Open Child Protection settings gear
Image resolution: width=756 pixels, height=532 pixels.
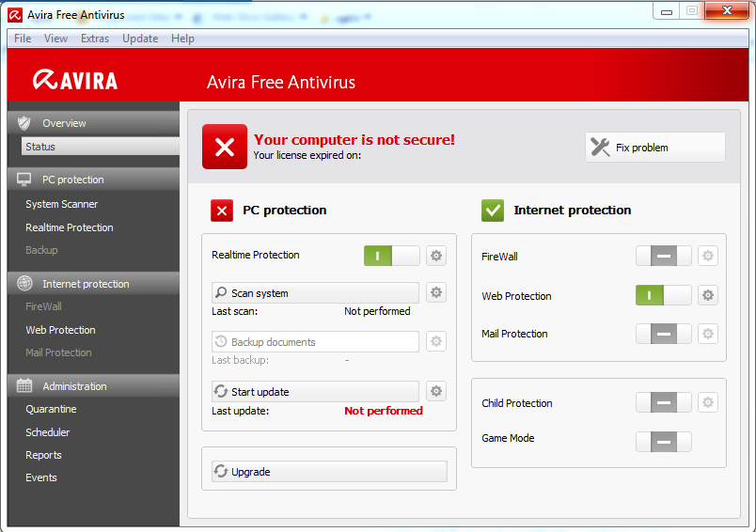tap(708, 402)
